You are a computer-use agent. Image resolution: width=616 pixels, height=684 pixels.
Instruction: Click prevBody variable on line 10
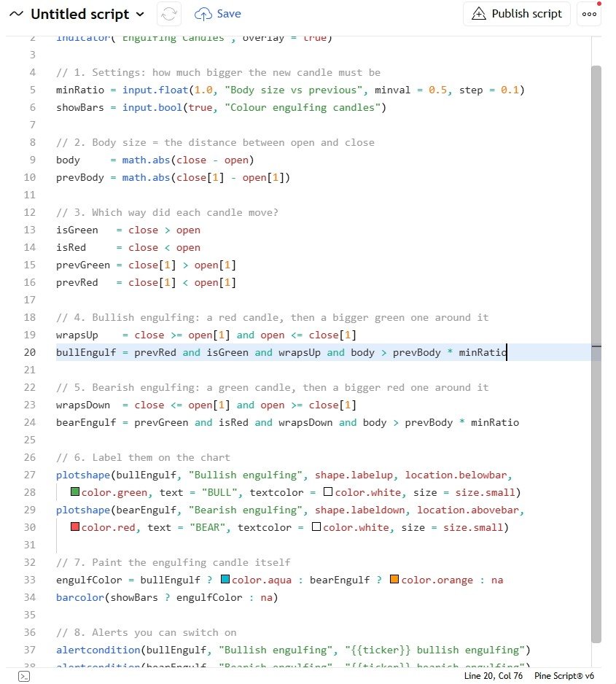pyautogui.click(x=80, y=177)
